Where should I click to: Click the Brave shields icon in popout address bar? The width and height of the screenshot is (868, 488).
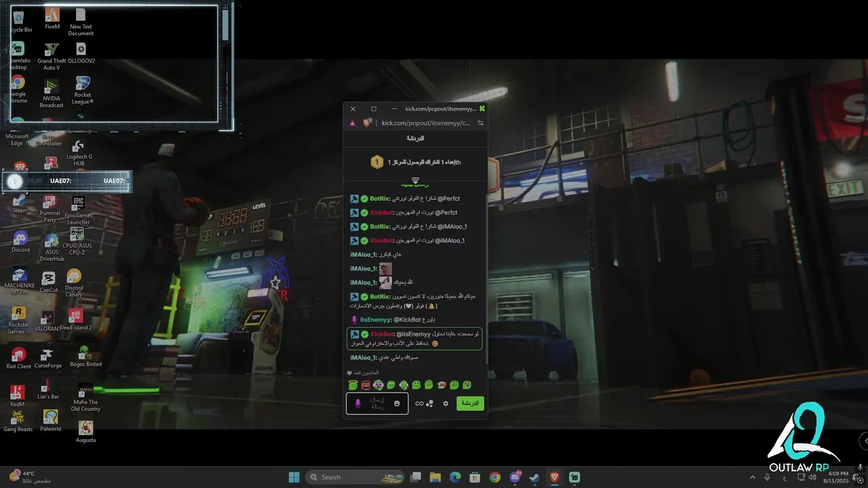pos(368,123)
